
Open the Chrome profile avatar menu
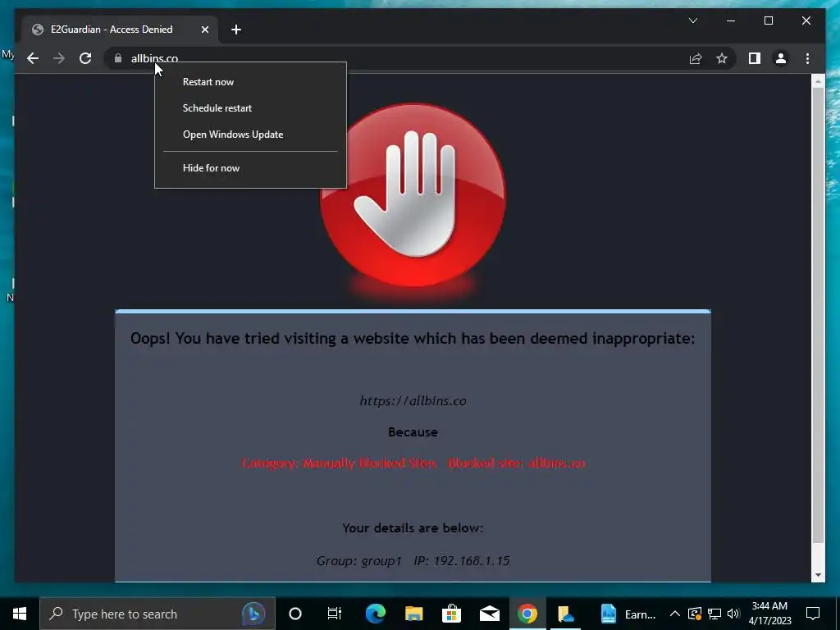pos(781,58)
